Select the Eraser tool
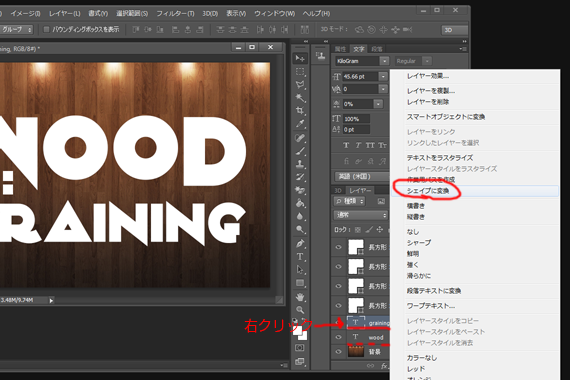This screenshot has height=380, width=570. [300, 190]
